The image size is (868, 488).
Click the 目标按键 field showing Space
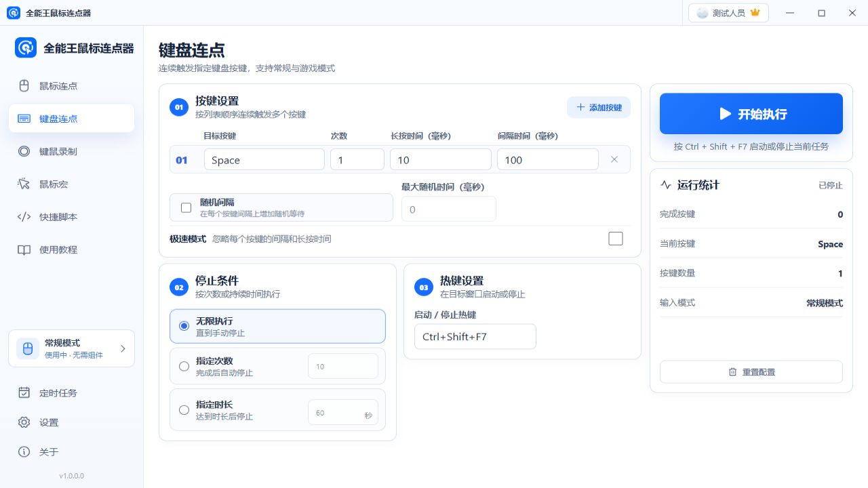264,160
